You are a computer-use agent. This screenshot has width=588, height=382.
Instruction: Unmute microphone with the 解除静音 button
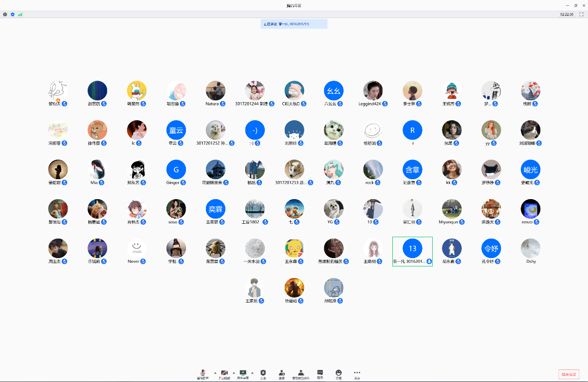(x=203, y=374)
